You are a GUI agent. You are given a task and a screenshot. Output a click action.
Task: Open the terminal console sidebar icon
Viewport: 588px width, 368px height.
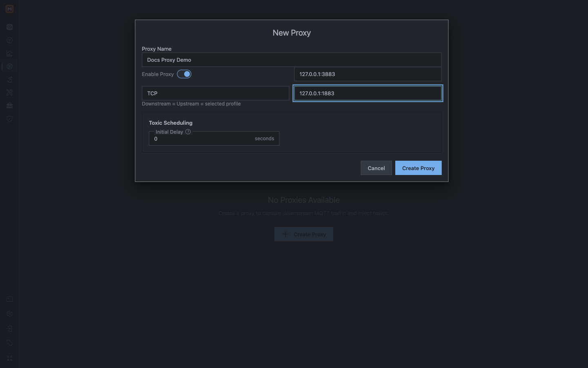pos(10,299)
